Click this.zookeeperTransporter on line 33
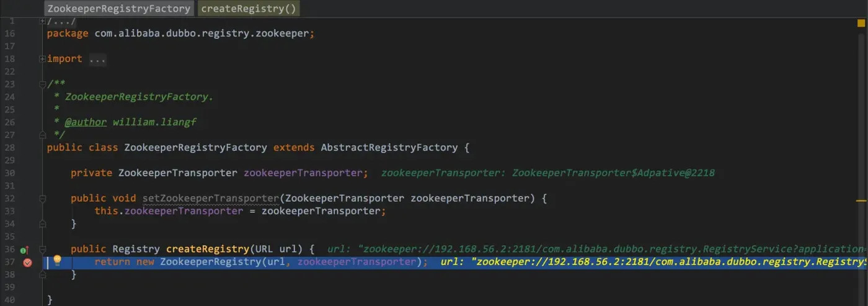Image resolution: width=868 pixels, height=306 pixels. (169, 211)
